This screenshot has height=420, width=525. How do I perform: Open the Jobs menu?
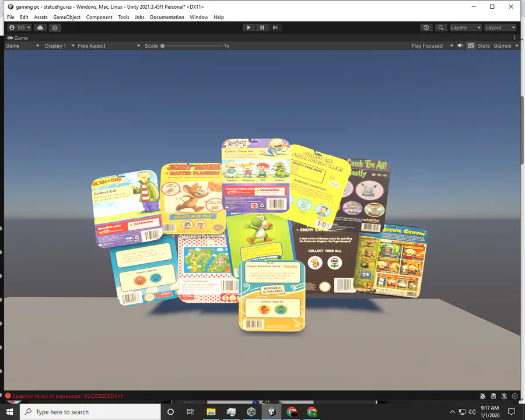point(139,17)
